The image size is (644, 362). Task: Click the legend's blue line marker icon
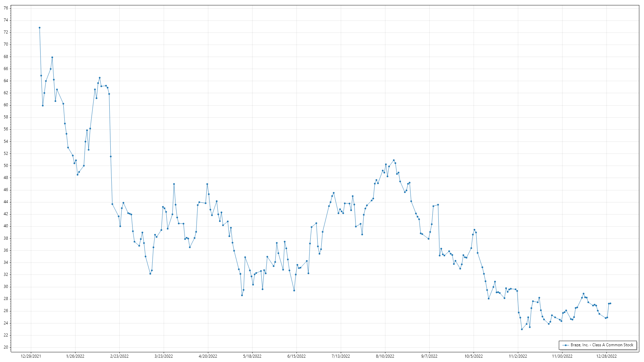566,345
